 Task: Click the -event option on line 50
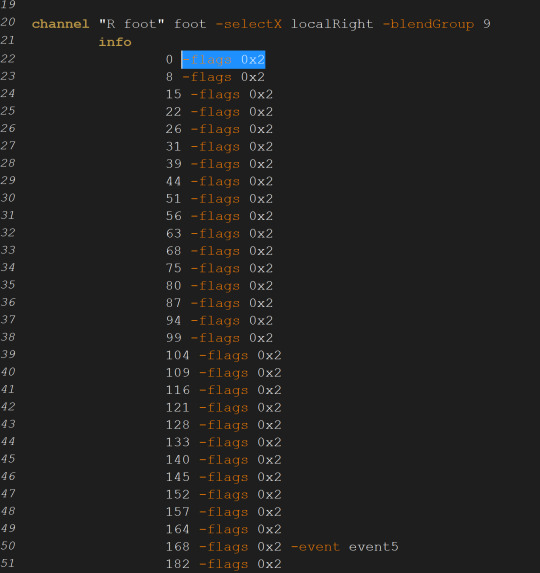pyautogui.click(x=315, y=547)
